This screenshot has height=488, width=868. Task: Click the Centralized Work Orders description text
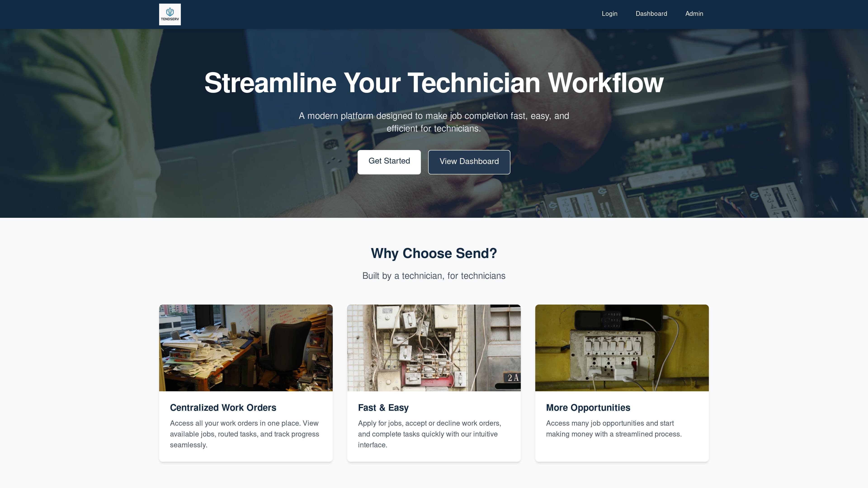pos(244,434)
